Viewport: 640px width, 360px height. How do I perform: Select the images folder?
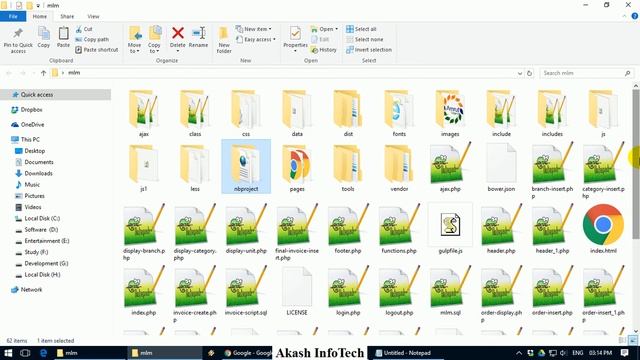450,113
